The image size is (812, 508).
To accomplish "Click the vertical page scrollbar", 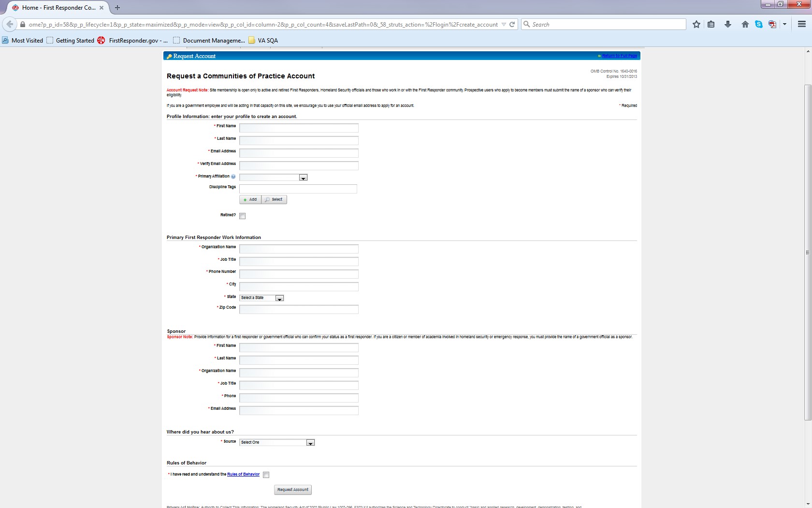I will pos(808,252).
